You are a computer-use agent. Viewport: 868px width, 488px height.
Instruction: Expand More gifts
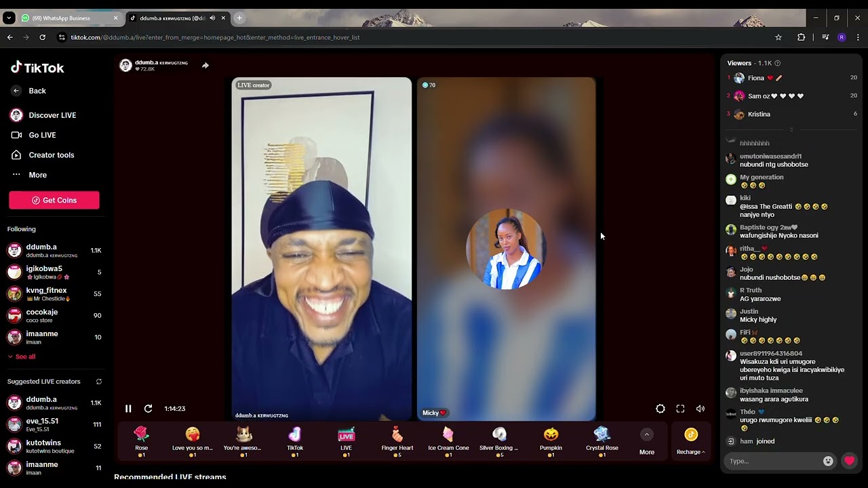click(647, 441)
